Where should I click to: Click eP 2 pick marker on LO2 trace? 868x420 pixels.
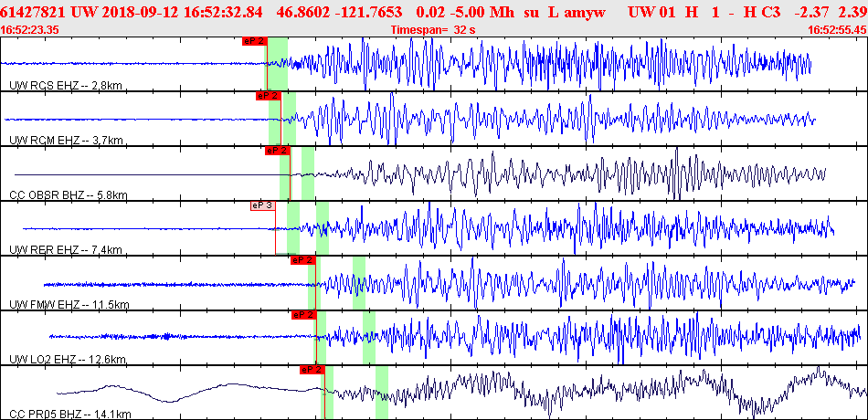point(303,315)
